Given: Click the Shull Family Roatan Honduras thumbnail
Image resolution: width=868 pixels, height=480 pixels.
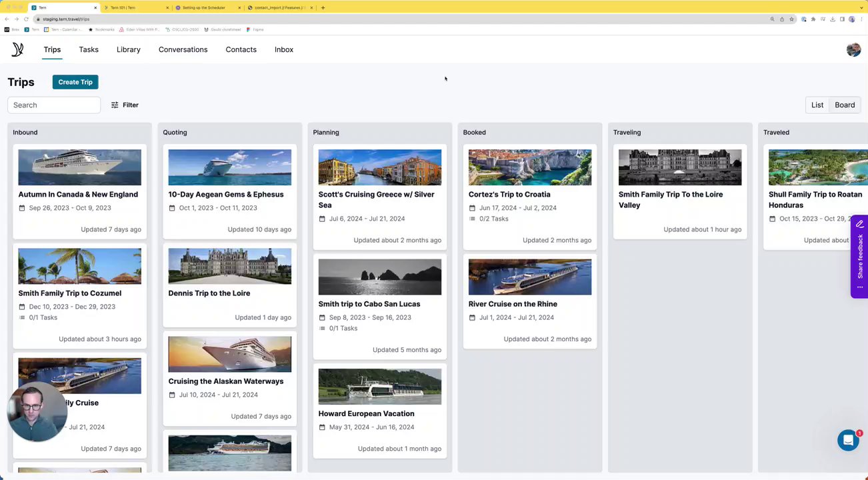Looking at the screenshot, I should 818,167.
